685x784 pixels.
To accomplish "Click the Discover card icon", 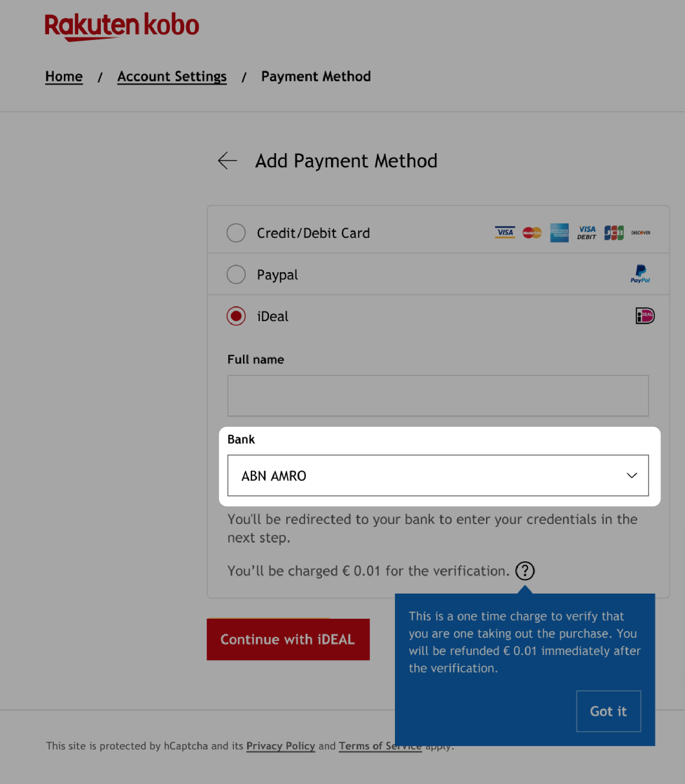I will coord(640,233).
